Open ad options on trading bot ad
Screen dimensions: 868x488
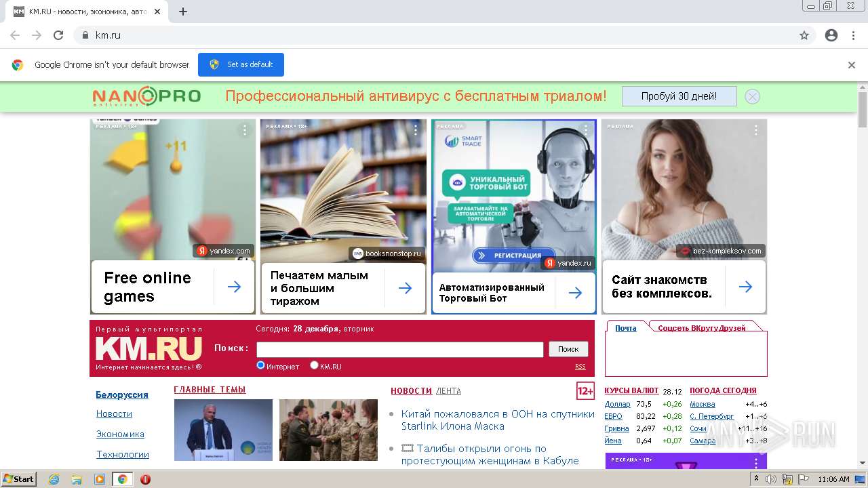[x=586, y=129]
